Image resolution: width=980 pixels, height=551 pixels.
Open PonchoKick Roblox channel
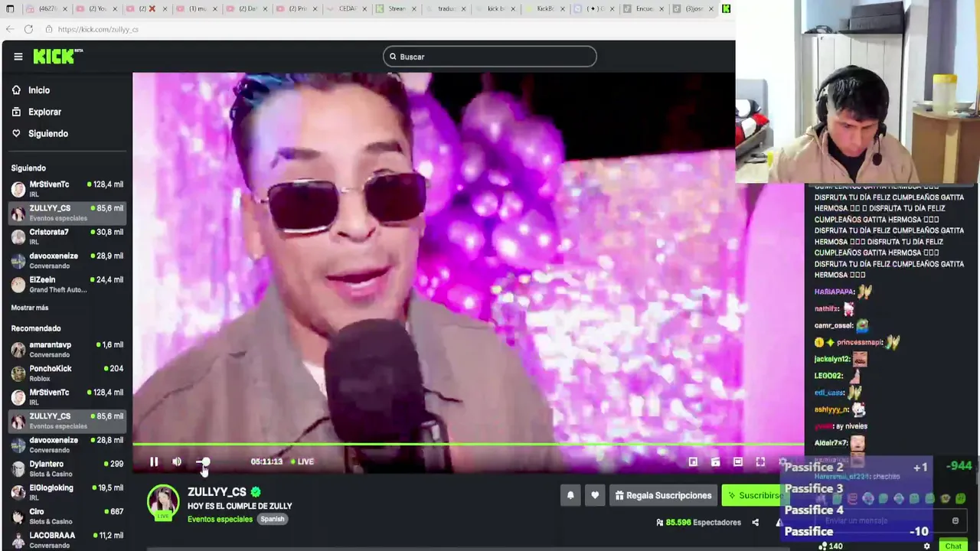[67, 373]
